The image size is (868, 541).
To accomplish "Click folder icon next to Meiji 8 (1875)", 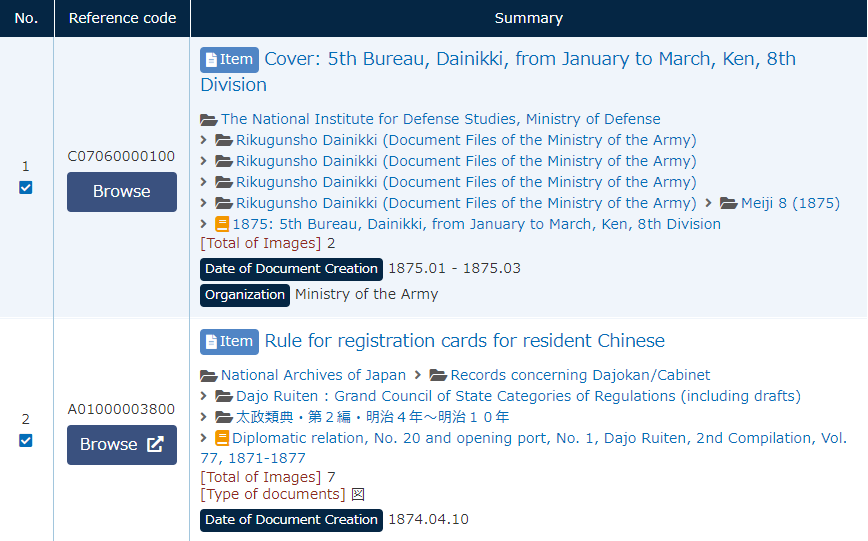I will [728, 203].
